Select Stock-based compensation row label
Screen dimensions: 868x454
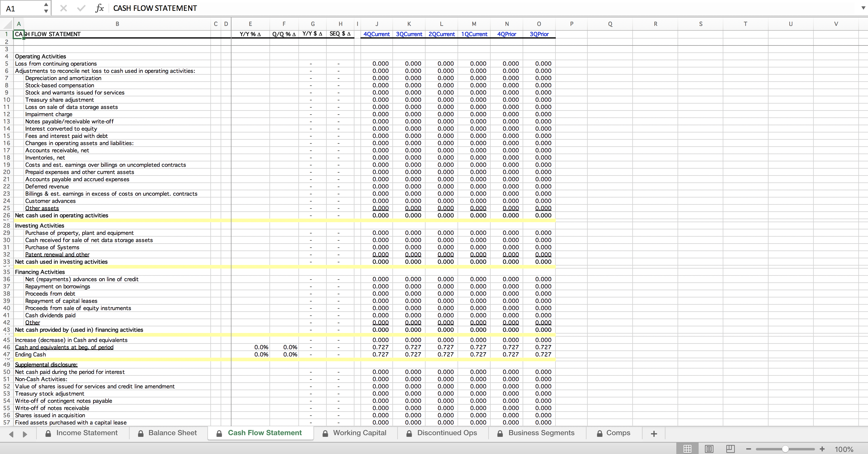pos(60,85)
